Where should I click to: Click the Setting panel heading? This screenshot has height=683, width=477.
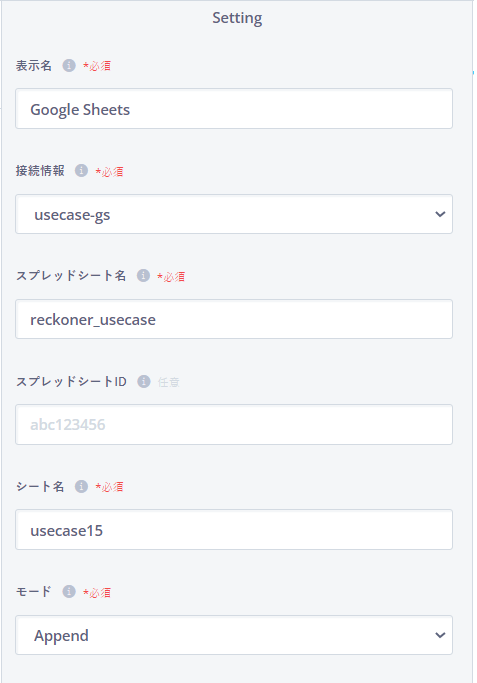click(x=237, y=18)
